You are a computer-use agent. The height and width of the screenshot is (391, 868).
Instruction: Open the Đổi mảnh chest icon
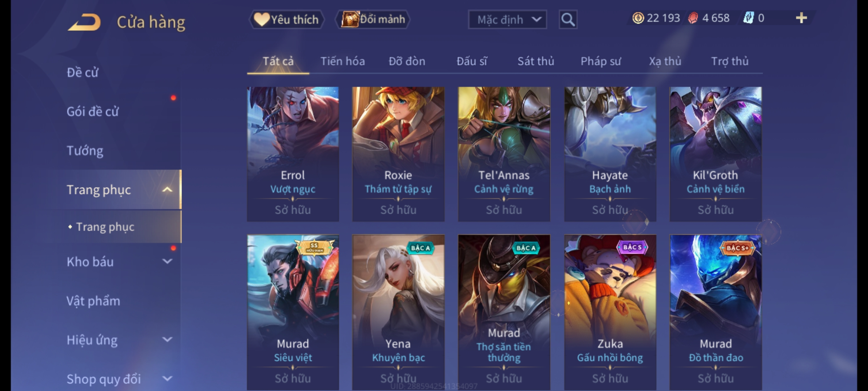click(x=350, y=20)
